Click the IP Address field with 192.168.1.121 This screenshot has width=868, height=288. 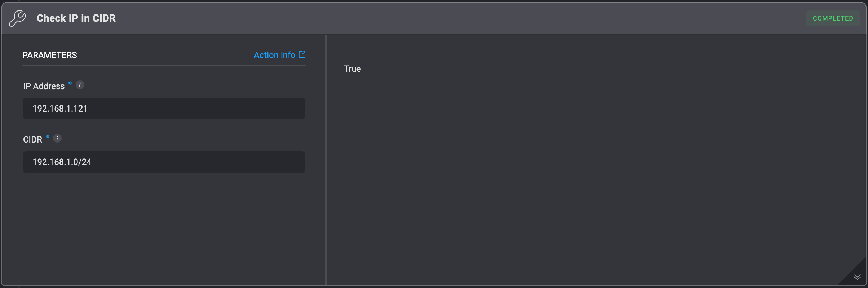click(x=164, y=109)
